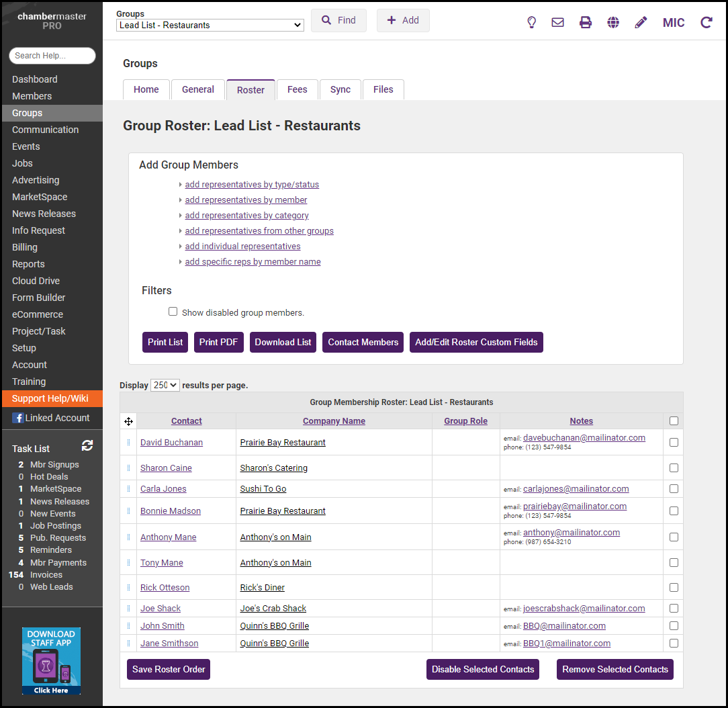728x708 pixels.
Task: Click the lightbulb tips icon
Action: [x=531, y=22]
